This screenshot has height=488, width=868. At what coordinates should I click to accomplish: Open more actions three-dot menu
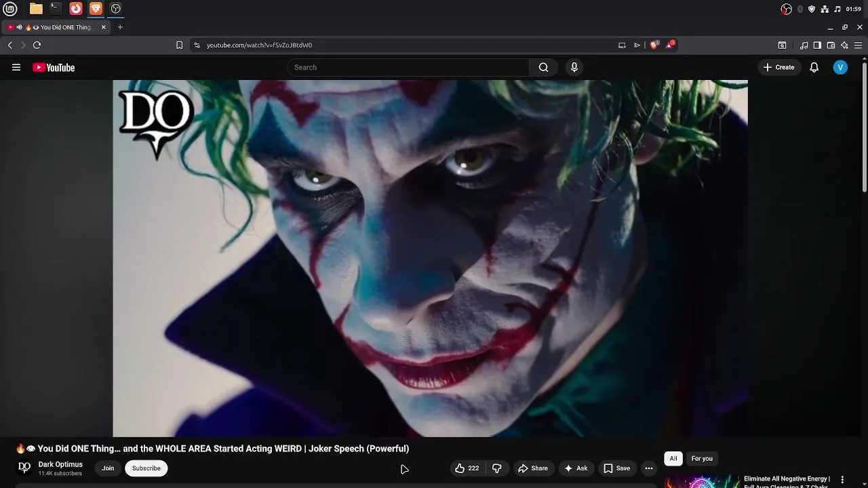649,468
